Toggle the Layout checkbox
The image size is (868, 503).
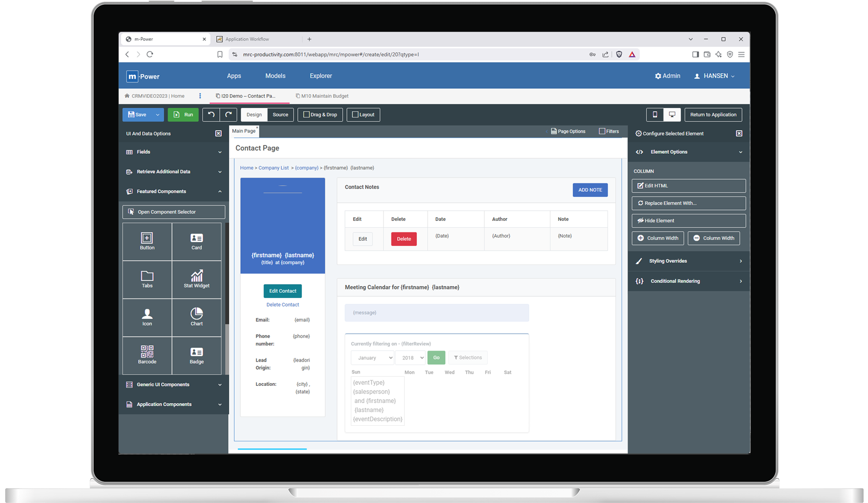click(x=355, y=115)
